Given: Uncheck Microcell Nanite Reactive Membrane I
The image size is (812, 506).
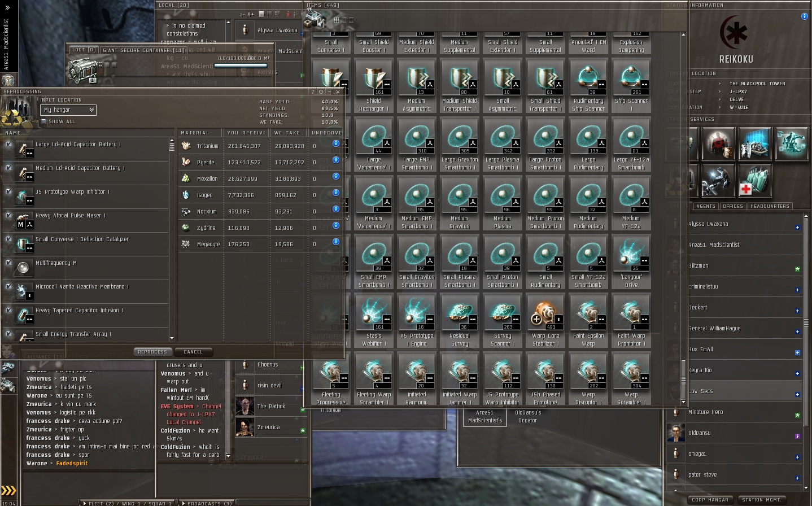Looking at the screenshot, I should 8,286.
